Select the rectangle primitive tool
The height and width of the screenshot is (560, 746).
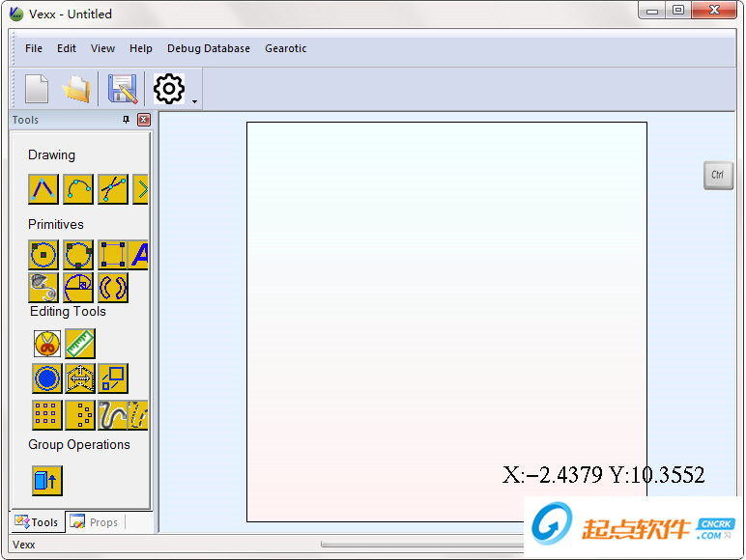[x=113, y=255]
